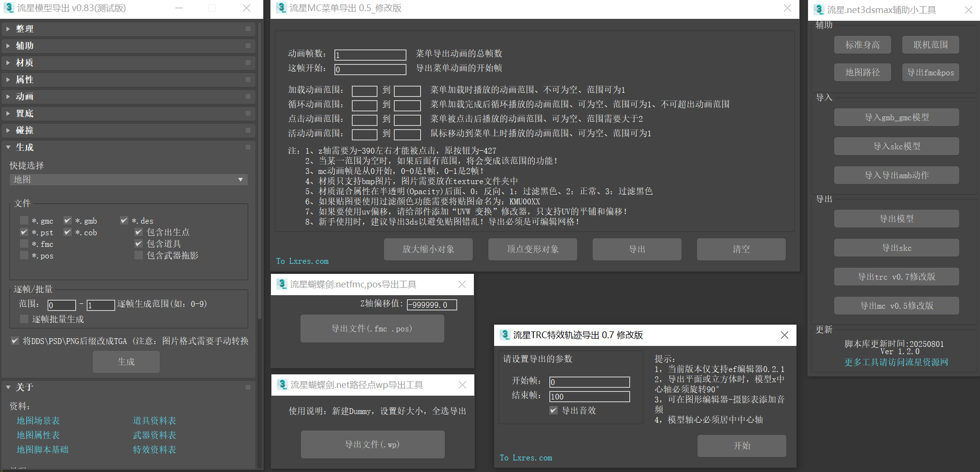The width and height of the screenshot is (980, 472).
Task: Collapse the 生成 rollout
Action: pyautogui.click(x=128, y=147)
